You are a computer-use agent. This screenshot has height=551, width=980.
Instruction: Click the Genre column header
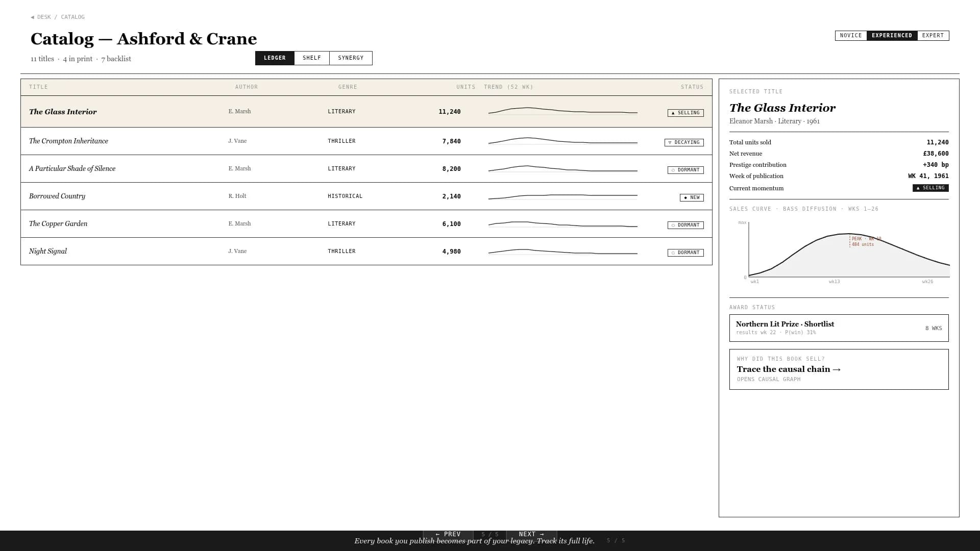coord(348,87)
